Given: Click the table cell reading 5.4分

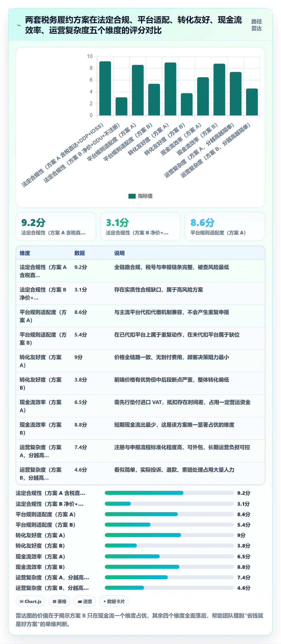Looking at the screenshot, I should (x=81, y=335).
